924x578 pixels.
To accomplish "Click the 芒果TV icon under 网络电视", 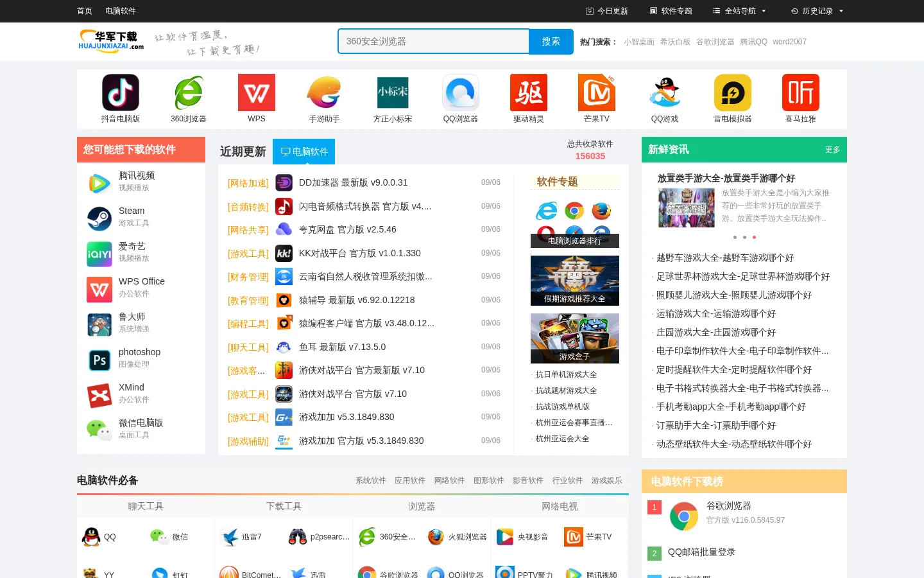I will [x=574, y=537].
